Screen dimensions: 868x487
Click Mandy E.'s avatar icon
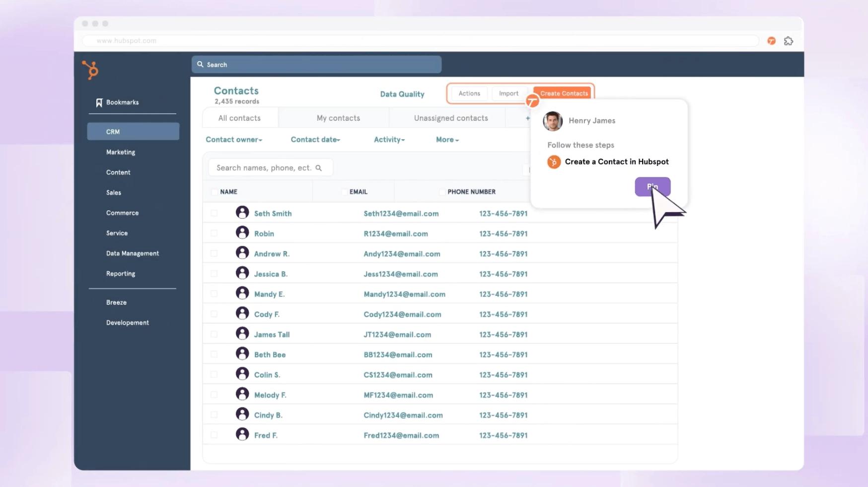(242, 293)
